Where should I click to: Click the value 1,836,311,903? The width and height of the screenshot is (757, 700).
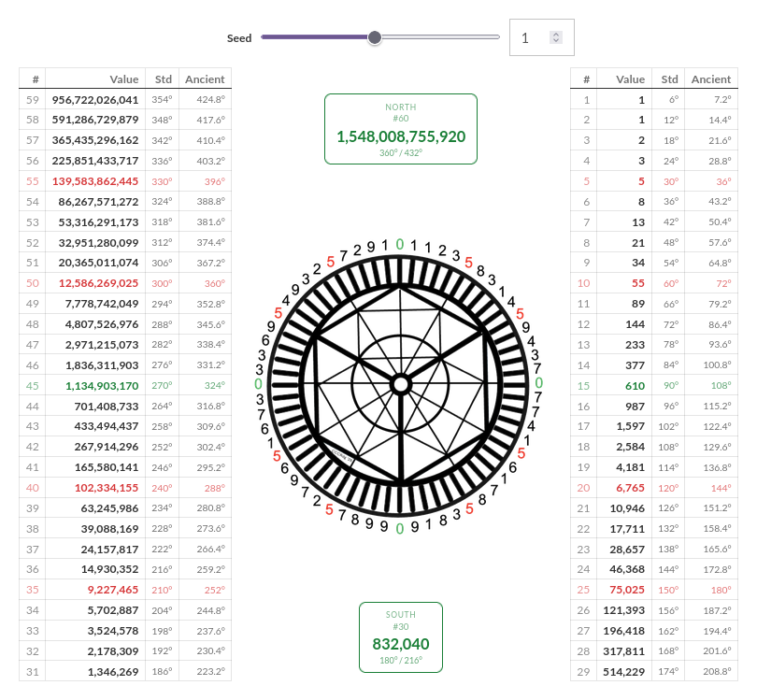(x=102, y=365)
